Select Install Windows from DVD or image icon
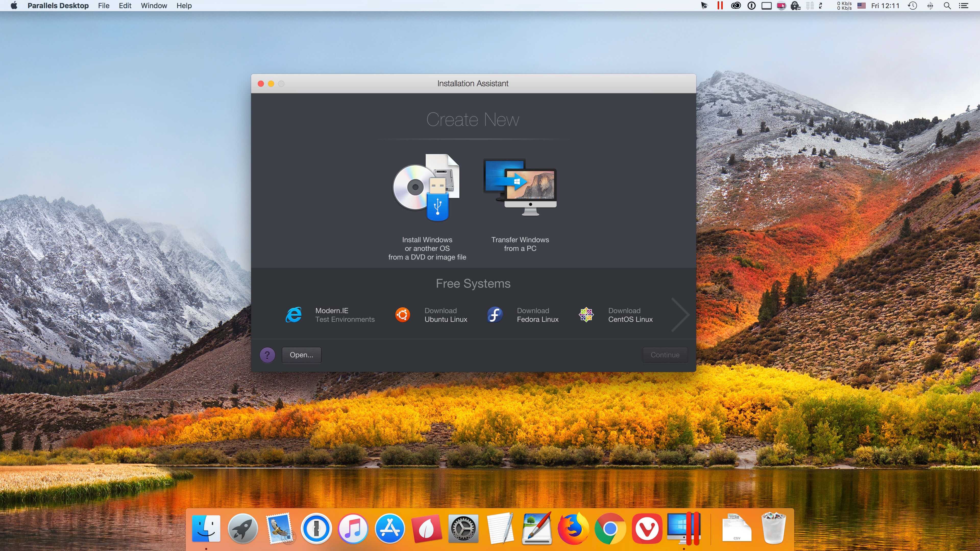The width and height of the screenshot is (980, 551). [426, 187]
